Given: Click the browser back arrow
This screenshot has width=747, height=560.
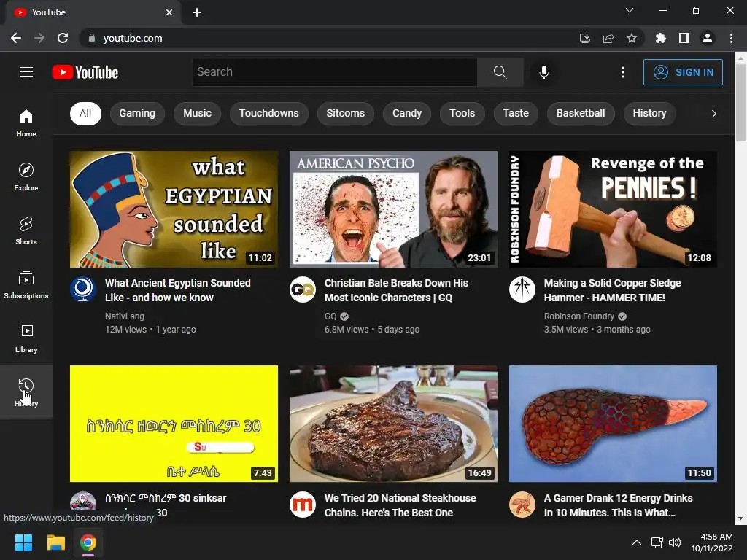Looking at the screenshot, I should 16,38.
